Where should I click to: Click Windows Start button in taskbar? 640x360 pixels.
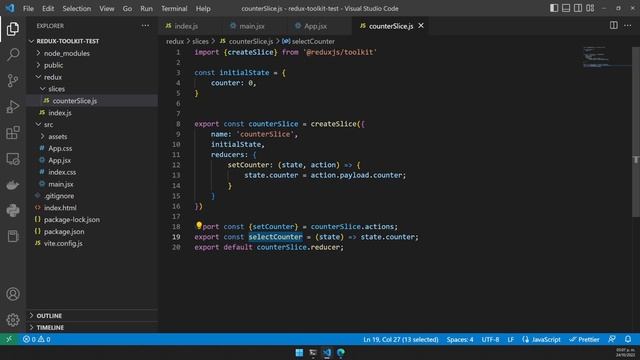tap(299, 353)
